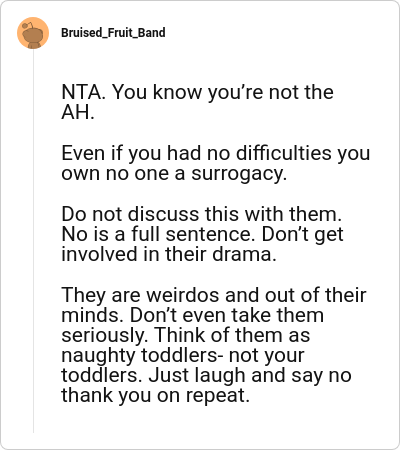This screenshot has width=400, height=450.
Task: Click the sentence "No is a full sentence."
Action: point(158,234)
